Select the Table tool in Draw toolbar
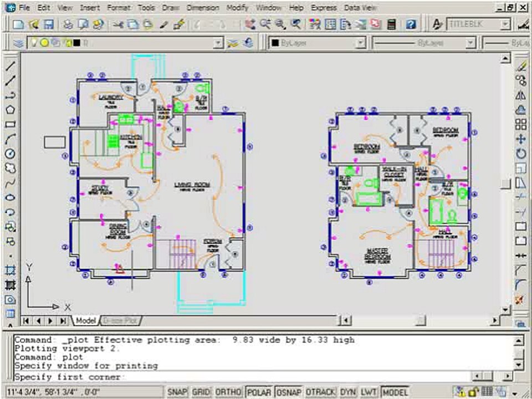 (10, 314)
